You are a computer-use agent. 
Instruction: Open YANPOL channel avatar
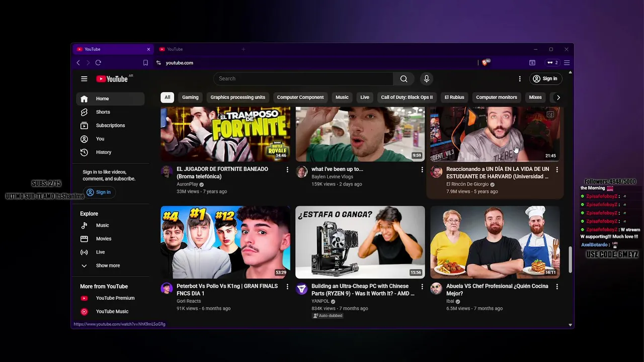(x=301, y=289)
